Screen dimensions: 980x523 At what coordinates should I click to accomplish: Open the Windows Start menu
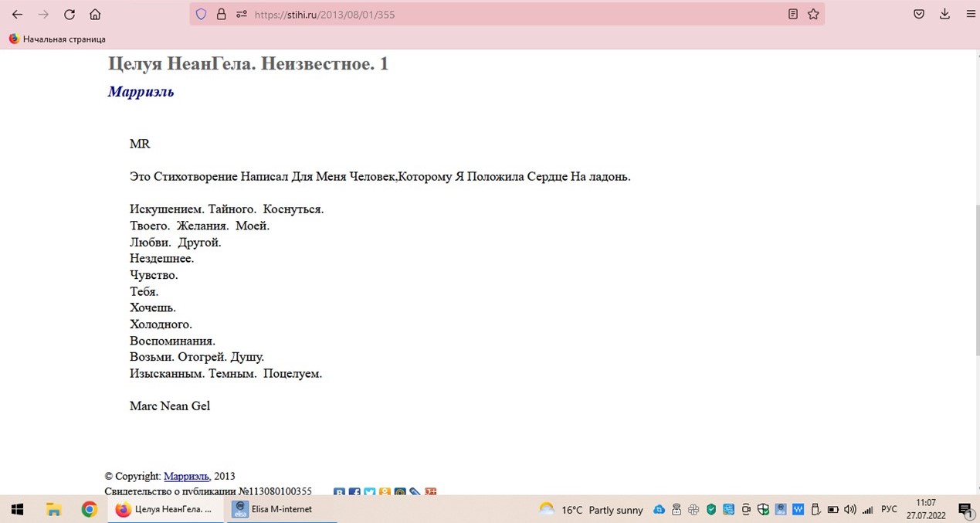point(16,509)
